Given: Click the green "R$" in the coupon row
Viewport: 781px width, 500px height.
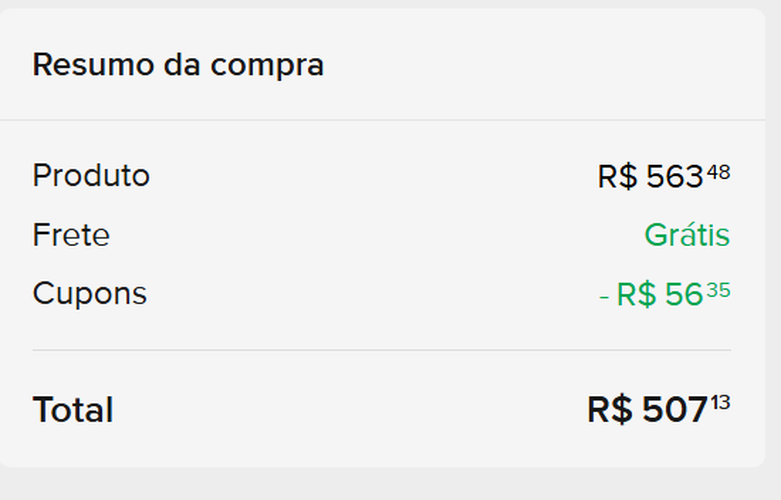Looking at the screenshot, I should click(x=636, y=295).
